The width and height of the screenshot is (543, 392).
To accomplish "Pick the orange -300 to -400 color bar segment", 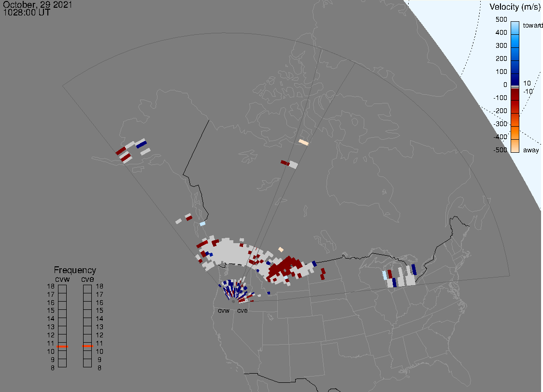I will pyautogui.click(x=515, y=133).
